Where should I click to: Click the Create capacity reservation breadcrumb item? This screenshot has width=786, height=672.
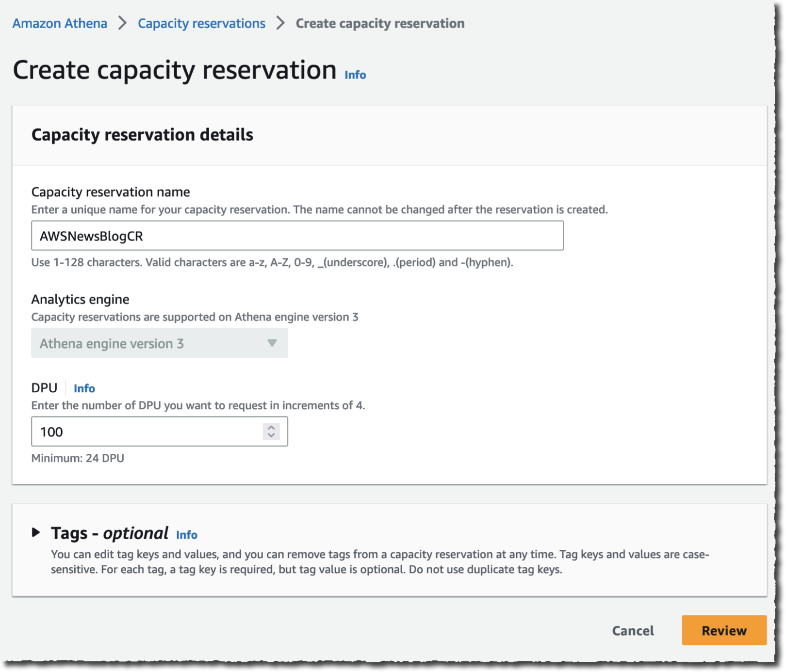point(380,23)
